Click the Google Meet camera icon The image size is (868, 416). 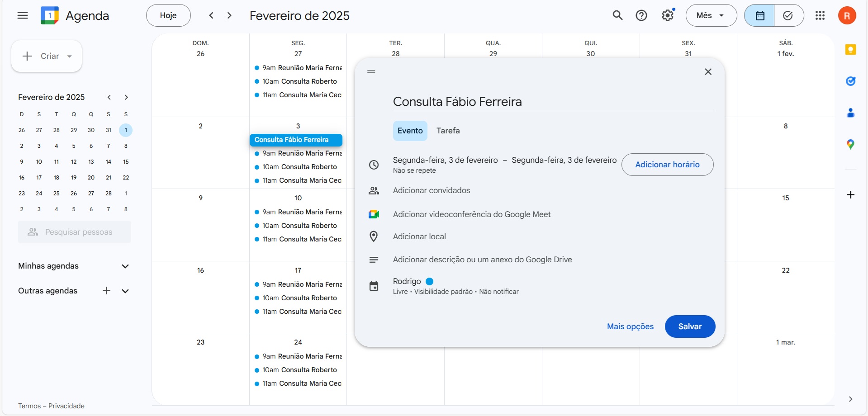[374, 214]
